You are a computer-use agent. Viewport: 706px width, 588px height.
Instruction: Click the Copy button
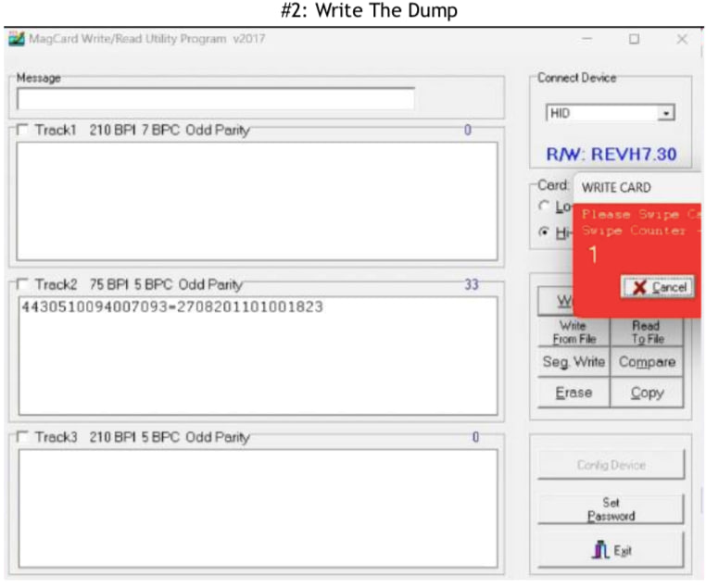click(647, 393)
